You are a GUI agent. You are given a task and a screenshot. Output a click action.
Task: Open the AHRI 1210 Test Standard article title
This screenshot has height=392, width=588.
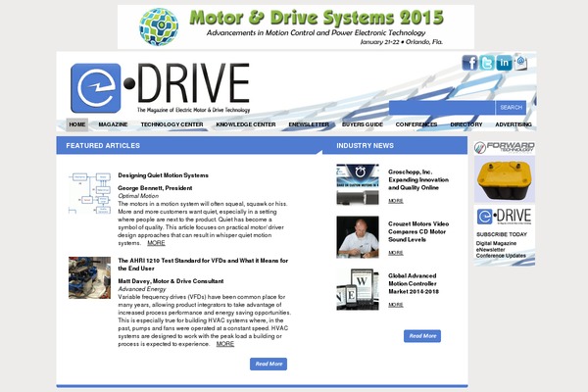(x=203, y=265)
